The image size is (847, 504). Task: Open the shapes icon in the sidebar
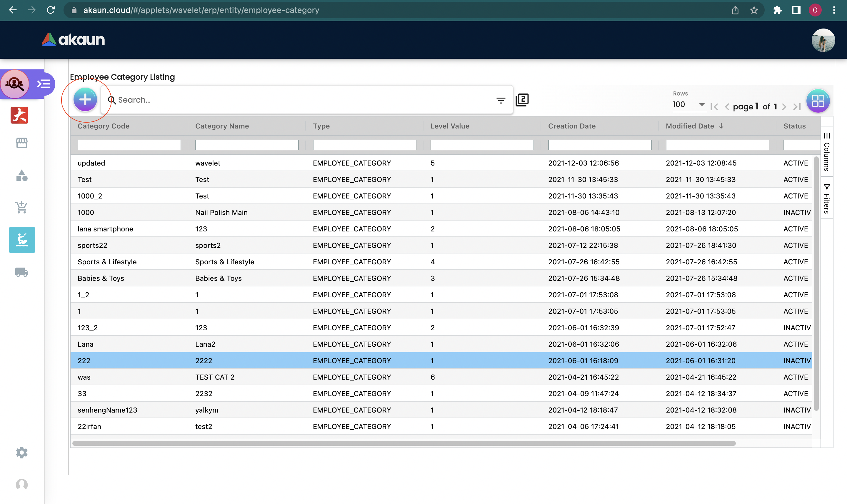coord(22,176)
